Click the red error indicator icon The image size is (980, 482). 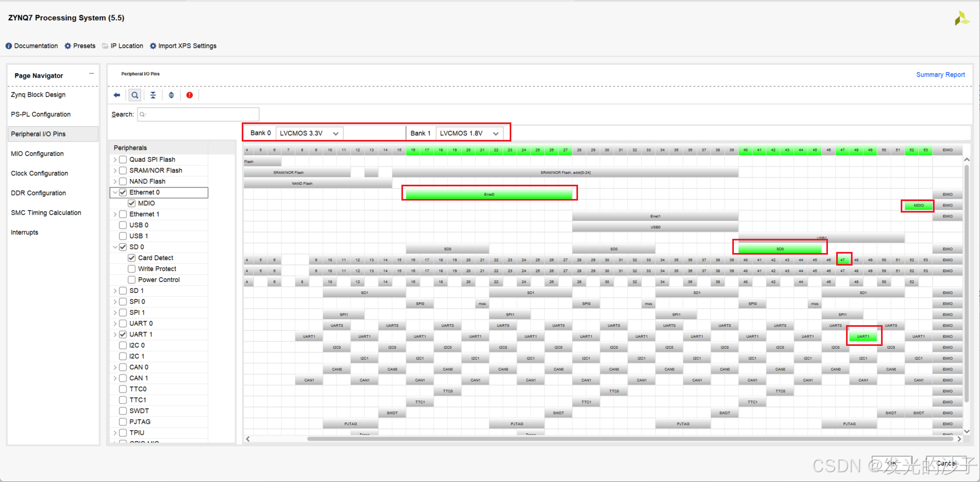point(189,95)
